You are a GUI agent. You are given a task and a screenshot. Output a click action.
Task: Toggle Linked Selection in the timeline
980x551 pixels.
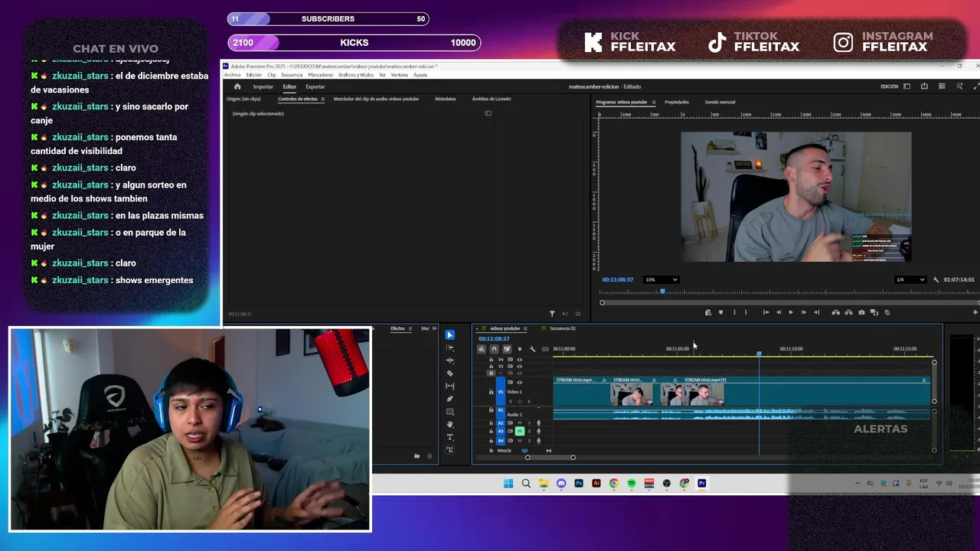(507, 349)
